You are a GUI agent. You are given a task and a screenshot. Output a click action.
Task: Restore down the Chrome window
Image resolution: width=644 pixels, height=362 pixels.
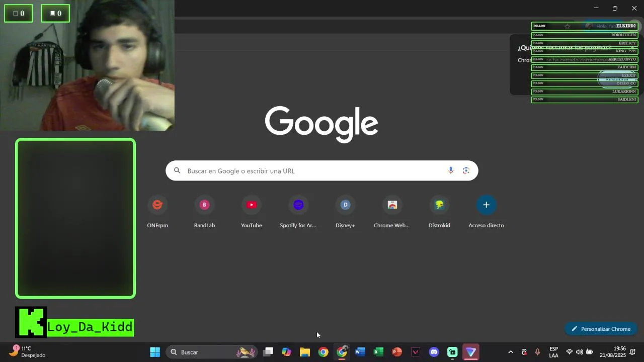pyautogui.click(x=615, y=8)
